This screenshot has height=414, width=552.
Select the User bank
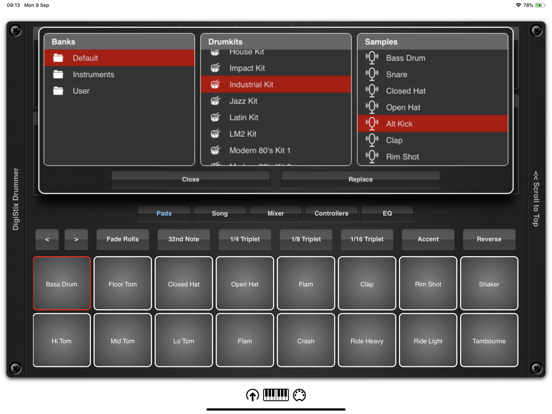coord(119,91)
